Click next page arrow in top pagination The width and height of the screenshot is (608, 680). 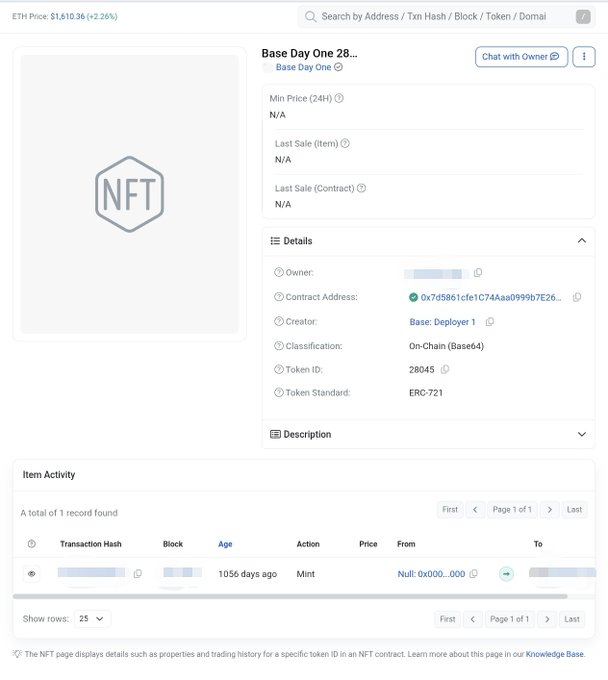549,510
